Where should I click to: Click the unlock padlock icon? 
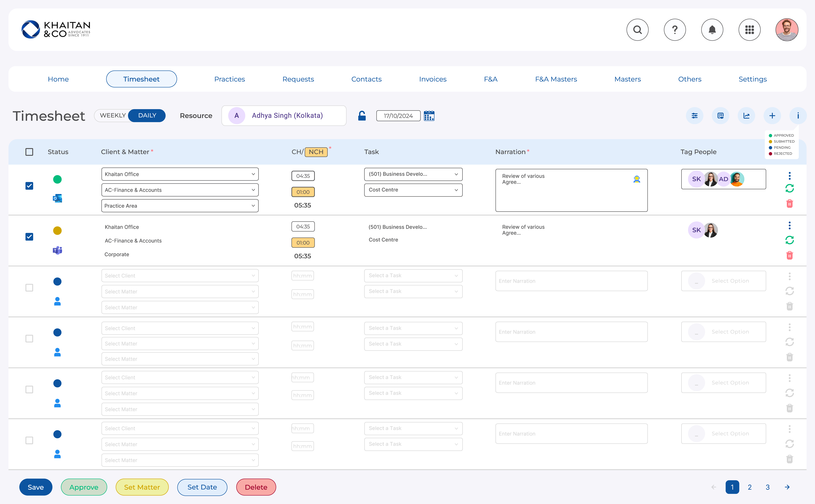point(362,116)
